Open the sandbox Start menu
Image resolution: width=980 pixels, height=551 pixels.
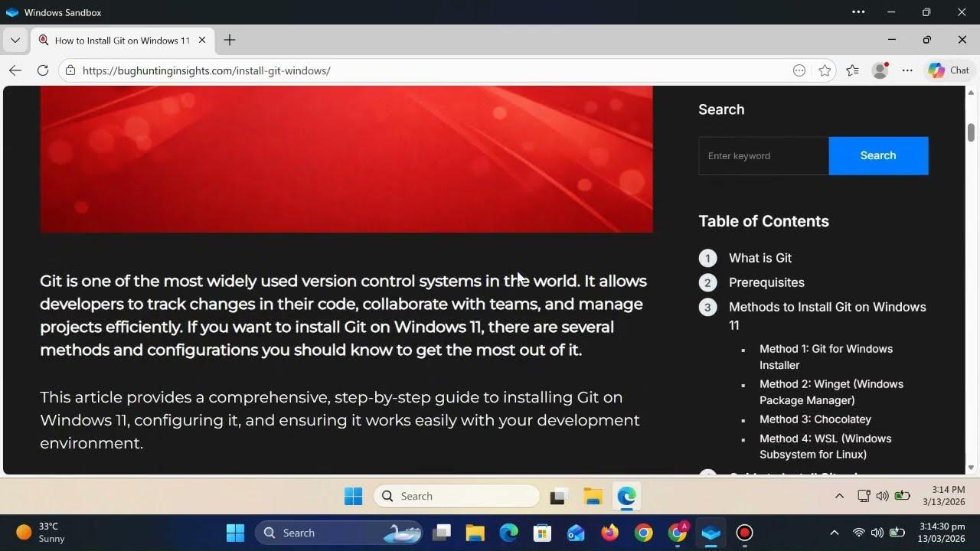353,496
